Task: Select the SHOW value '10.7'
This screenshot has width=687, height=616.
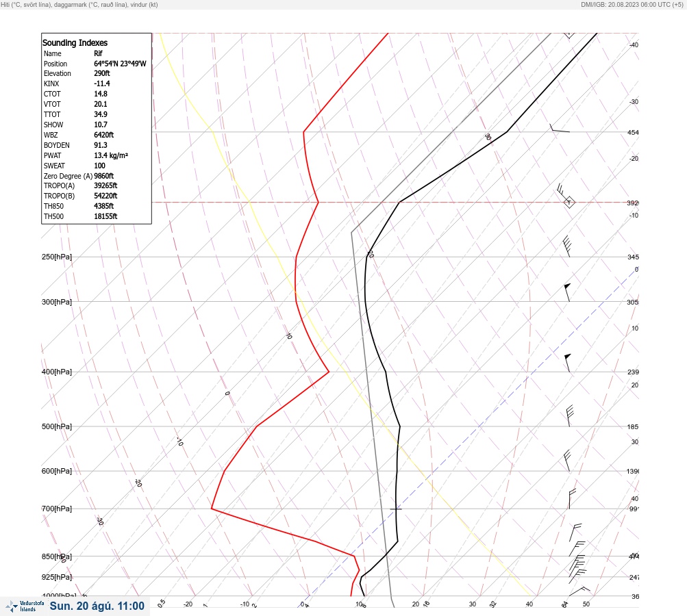Action: [x=101, y=125]
